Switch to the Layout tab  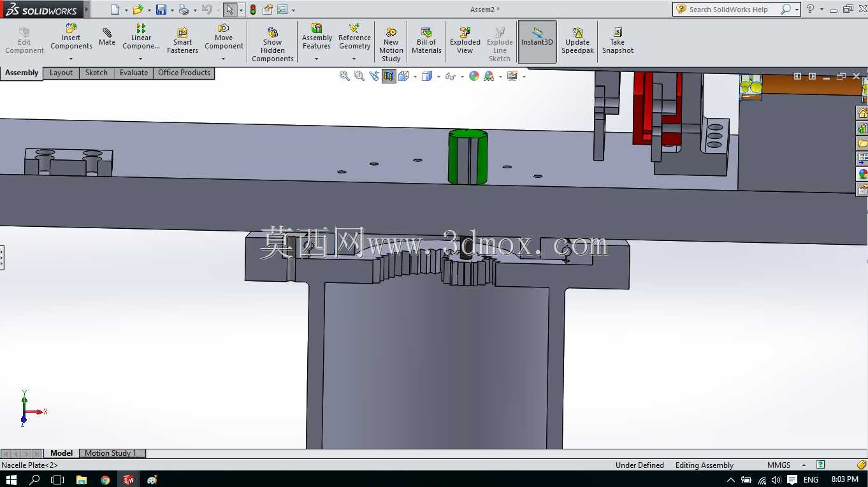tap(61, 73)
